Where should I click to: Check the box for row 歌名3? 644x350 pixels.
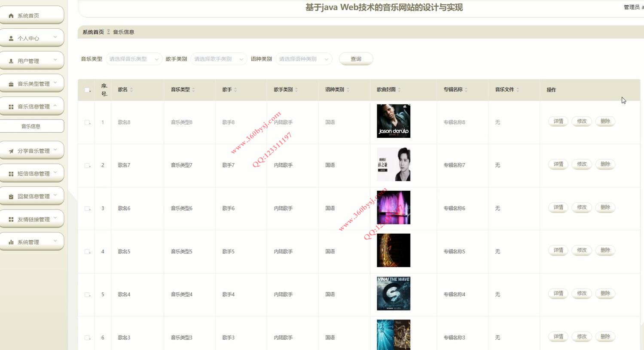pyautogui.click(x=87, y=338)
